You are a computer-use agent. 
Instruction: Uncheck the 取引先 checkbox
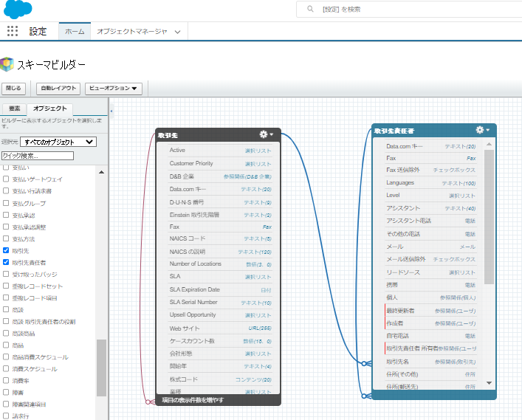[6, 250]
